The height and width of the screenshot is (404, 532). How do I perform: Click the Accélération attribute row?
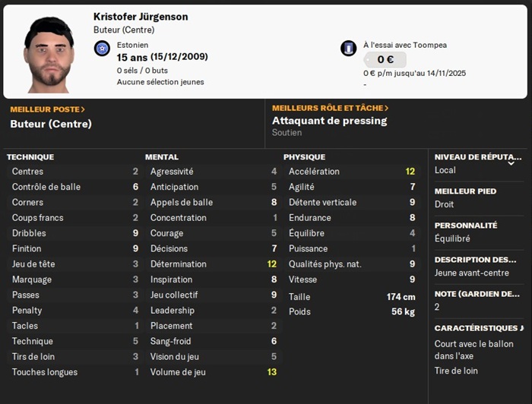pos(351,172)
